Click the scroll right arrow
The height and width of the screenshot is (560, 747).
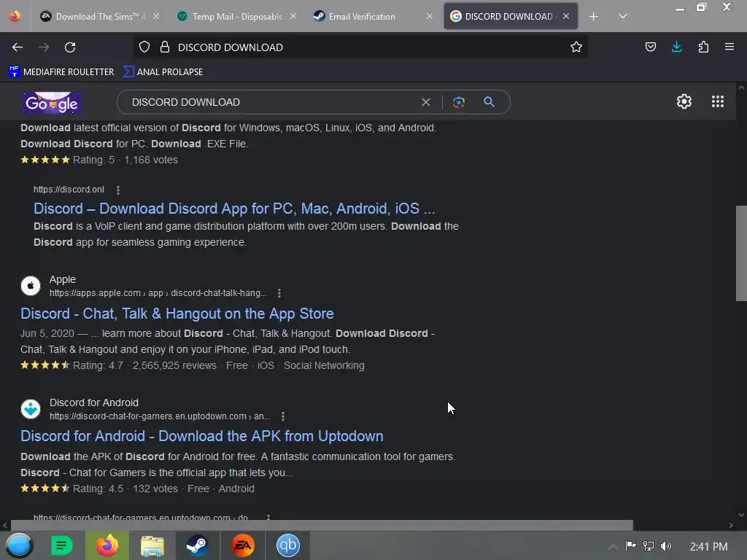731,525
